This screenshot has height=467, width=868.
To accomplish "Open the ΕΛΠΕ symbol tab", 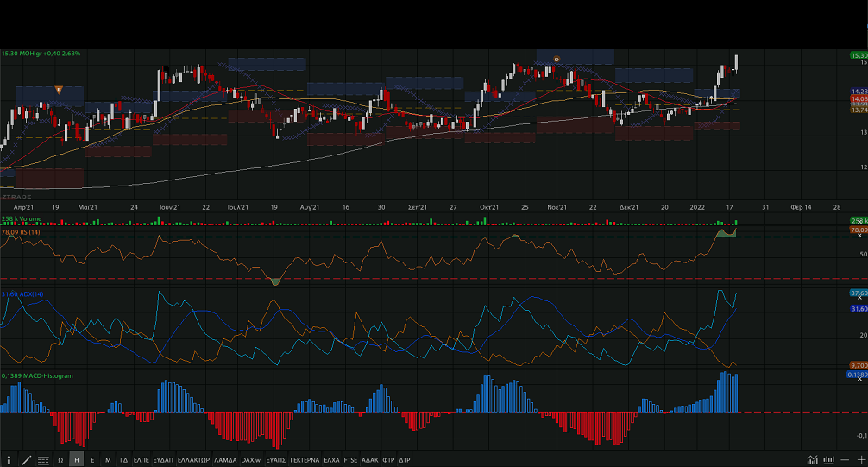I will pos(141,460).
